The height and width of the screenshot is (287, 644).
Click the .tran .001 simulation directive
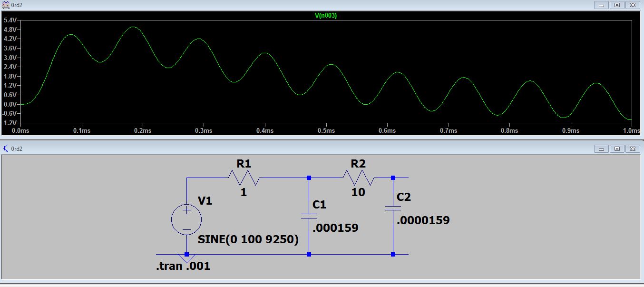point(183,267)
